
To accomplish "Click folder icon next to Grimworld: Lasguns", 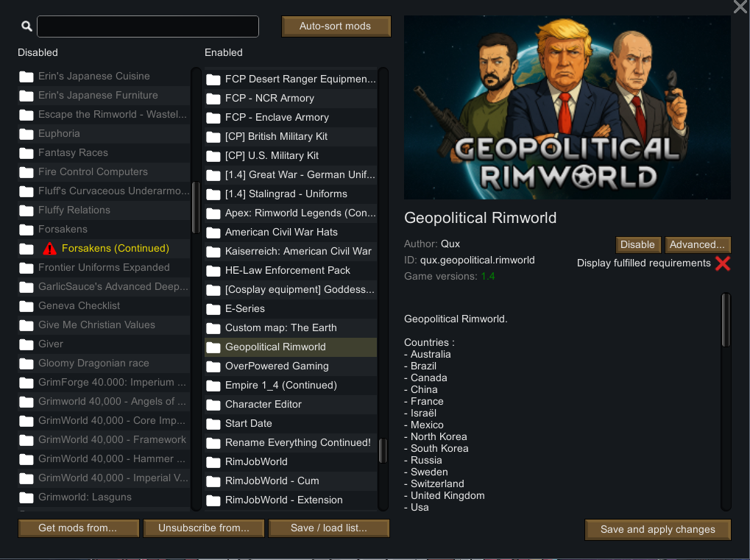I will pyautogui.click(x=26, y=497).
